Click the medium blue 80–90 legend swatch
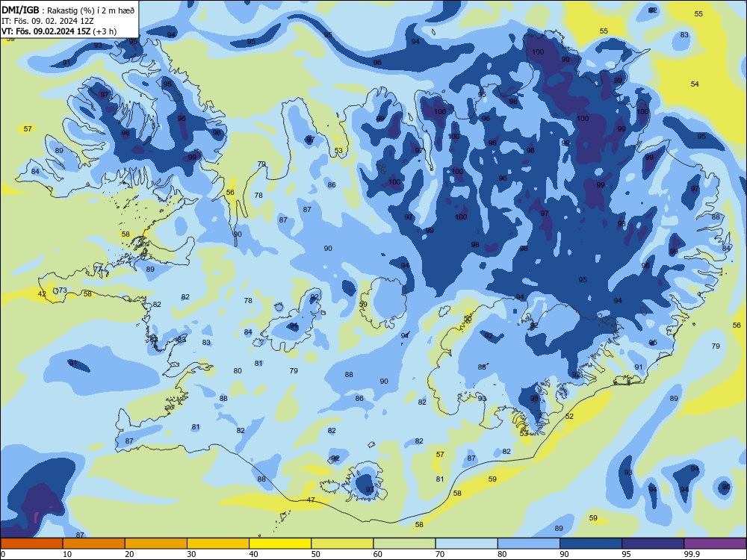Image resolution: width=747 pixels, height=560 pixels. [x=529, y=544]
